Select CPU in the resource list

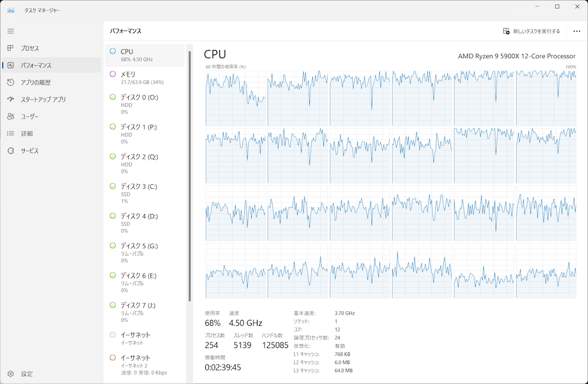pyautogui.click(x=145, y=55)
